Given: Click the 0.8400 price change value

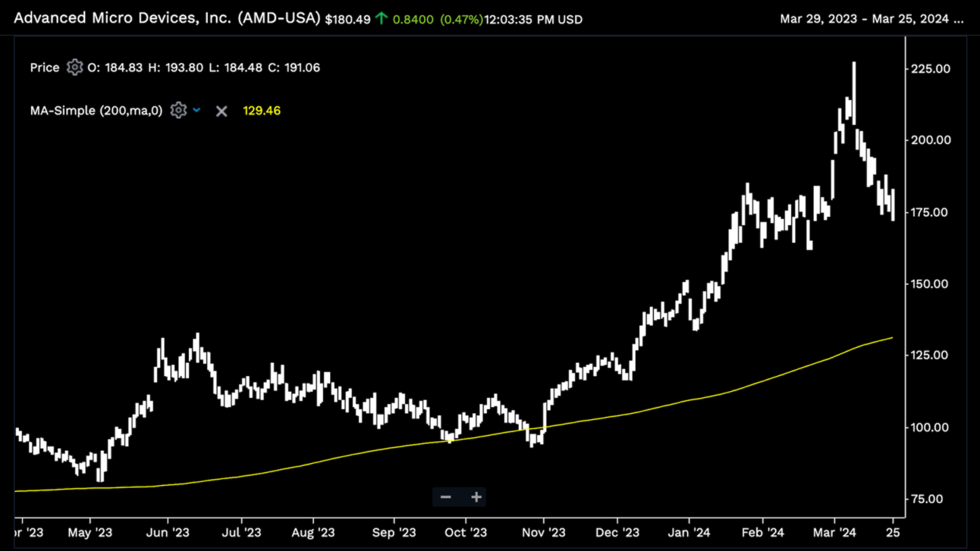Looking at the screenshot, I should (413, 20).
